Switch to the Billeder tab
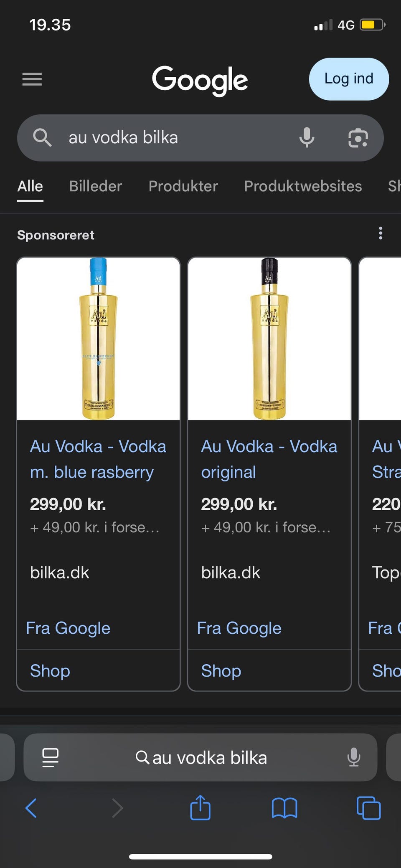The width and height of the screenshot is (401, 868). coord(95,186)
